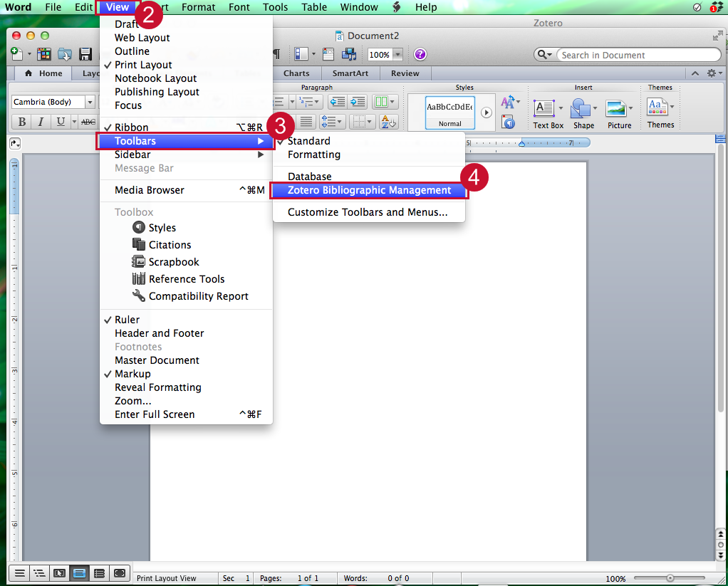Toggle the Ruler option in the View menu

point(186,320)
